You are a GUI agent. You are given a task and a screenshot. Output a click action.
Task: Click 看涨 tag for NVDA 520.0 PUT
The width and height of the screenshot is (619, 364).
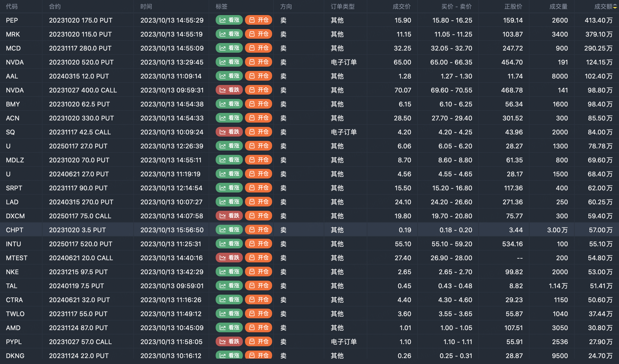[x=229, y=62]
